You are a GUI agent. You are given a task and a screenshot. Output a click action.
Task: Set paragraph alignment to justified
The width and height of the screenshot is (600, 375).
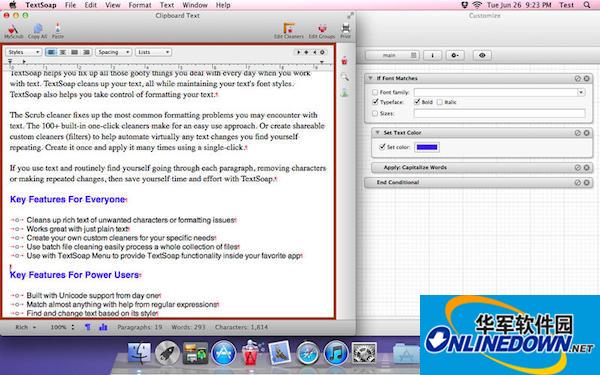tap(75, 52)
